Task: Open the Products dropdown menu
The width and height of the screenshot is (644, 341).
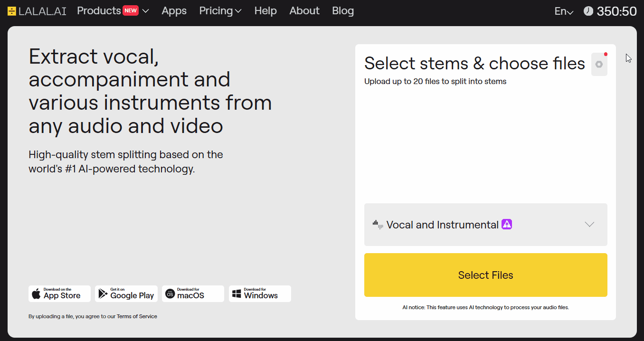Action: point(113,11)
